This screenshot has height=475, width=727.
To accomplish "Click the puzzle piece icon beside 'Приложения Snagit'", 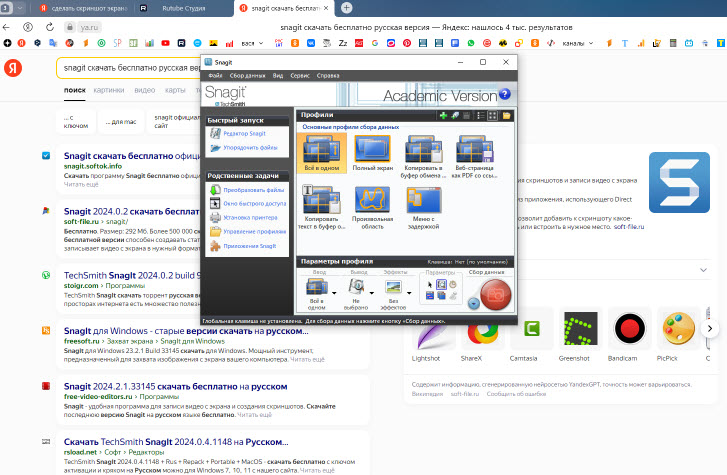I will 215,246.
